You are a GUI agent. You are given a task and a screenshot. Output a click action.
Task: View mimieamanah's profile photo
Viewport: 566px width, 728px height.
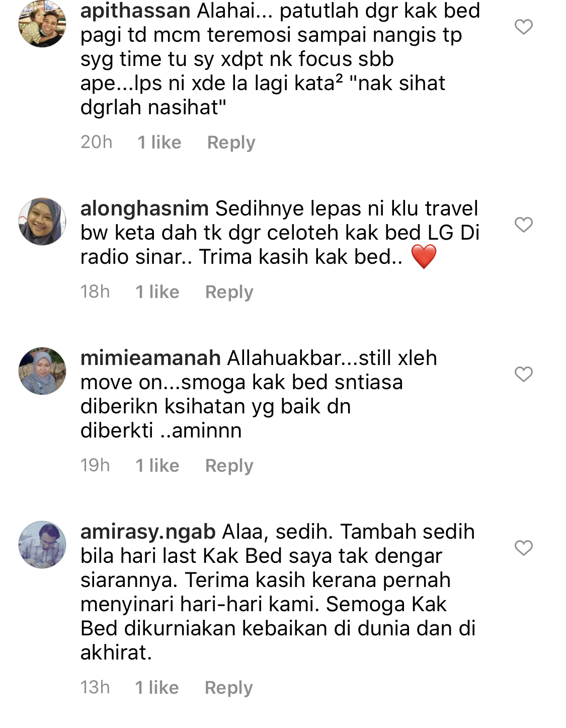pyautogui.click(x=42, y=371)
